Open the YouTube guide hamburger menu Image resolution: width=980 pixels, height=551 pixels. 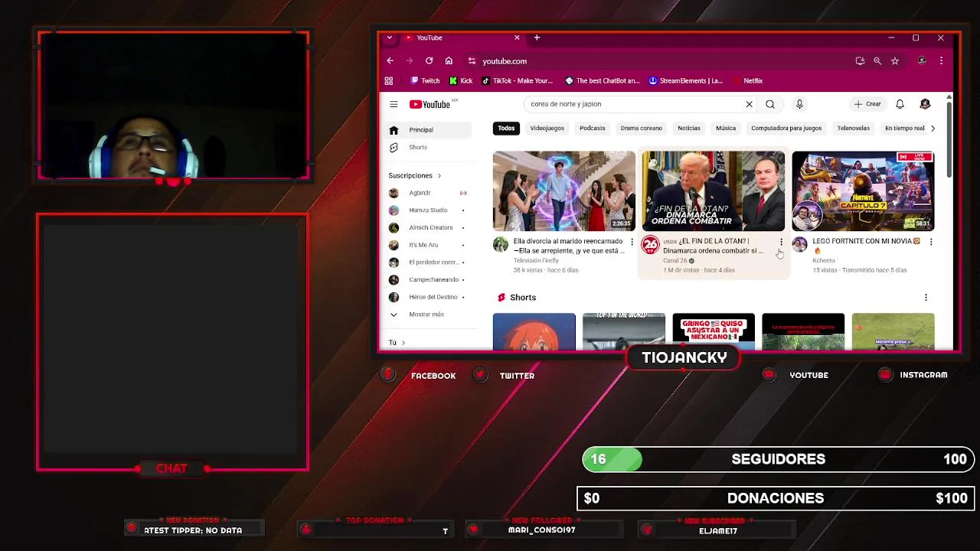point(394,104)
